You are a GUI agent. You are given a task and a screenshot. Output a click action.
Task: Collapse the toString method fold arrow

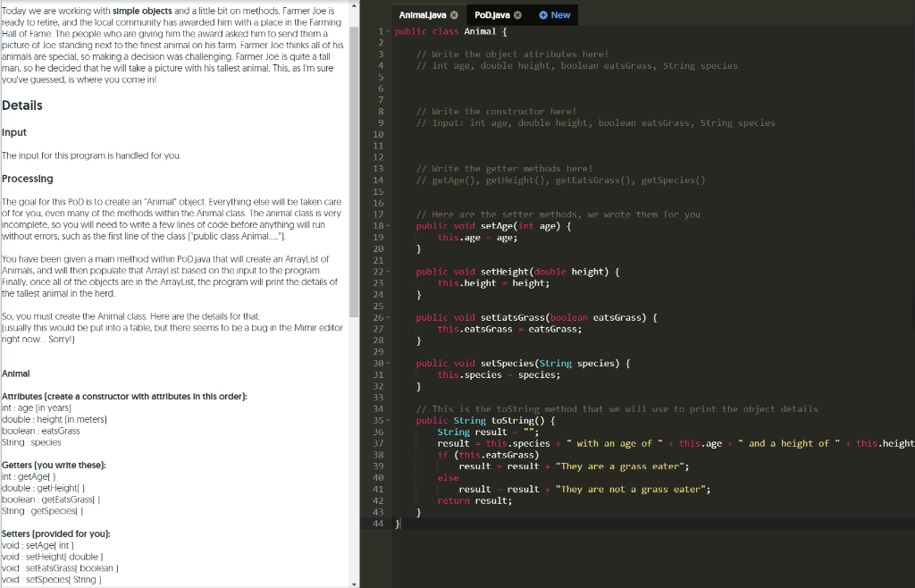387,420
